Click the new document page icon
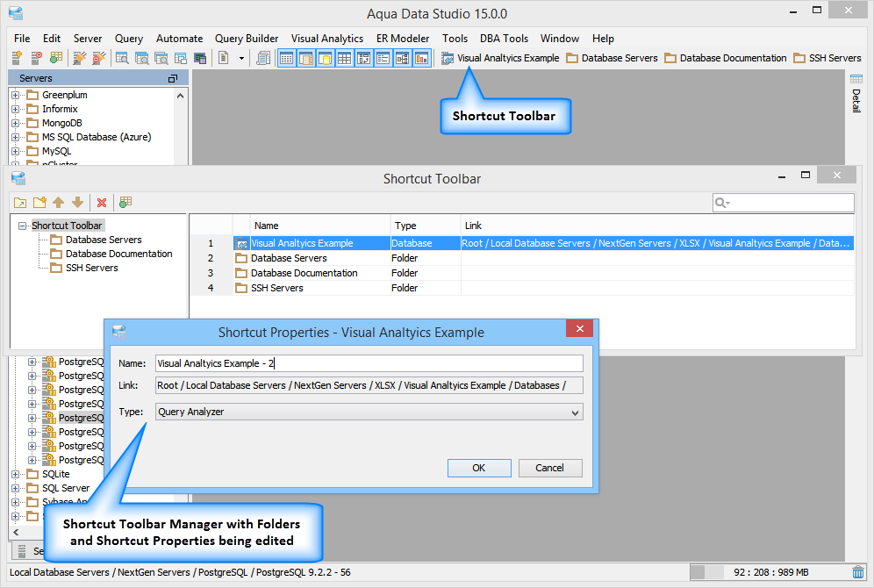Image resolution: width=874 pixels, height=588 pixels. pos(224,58)
